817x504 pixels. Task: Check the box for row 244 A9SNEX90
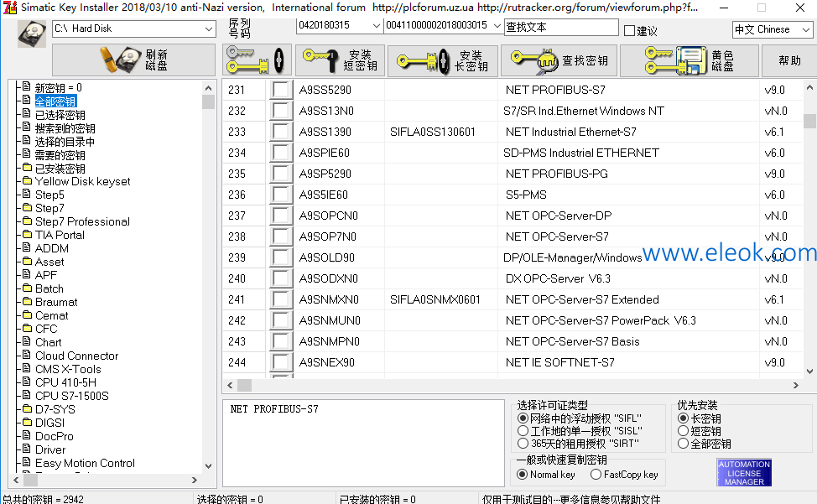tap(280, 362)
